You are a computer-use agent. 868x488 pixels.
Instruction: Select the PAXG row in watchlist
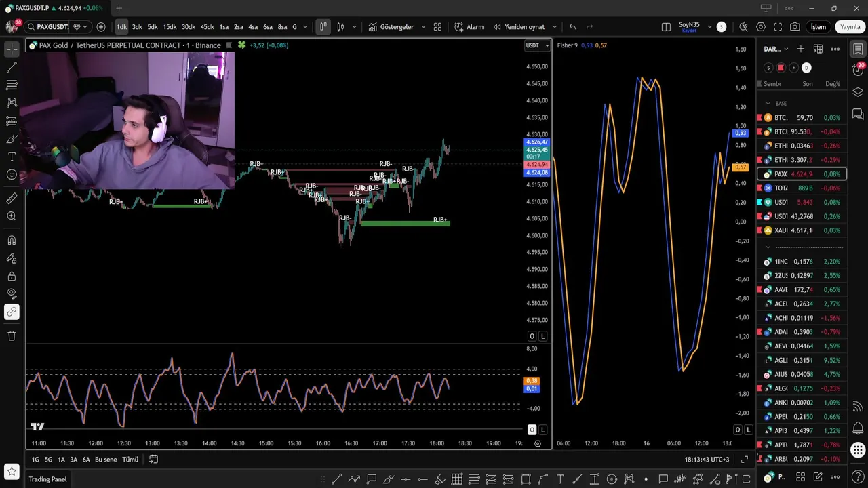pos(802,174)
